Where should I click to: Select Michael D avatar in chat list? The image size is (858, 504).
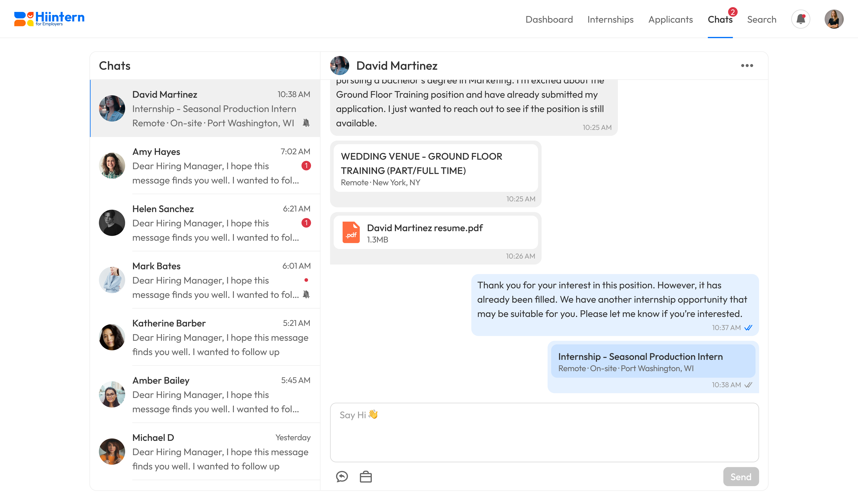112,452
